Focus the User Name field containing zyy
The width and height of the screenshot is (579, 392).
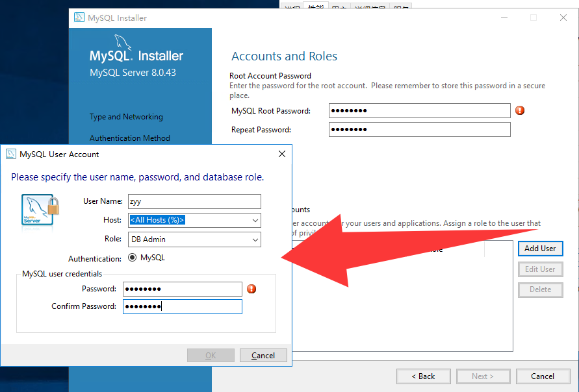click(x=194, y=201)
